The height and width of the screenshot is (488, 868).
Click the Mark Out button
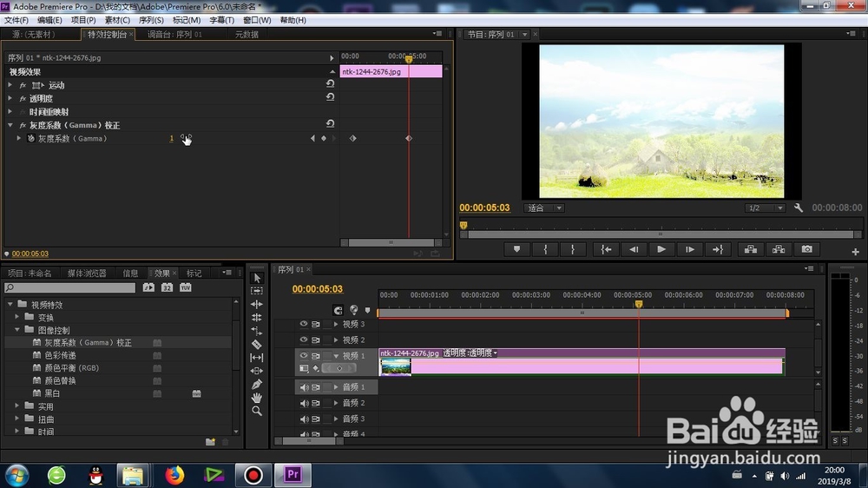click(573, 249)
